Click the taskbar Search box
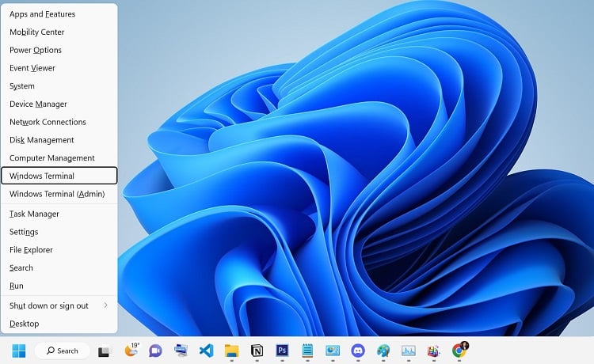The height and width of the screenshot is (364, 594). (x=62, y=351)
